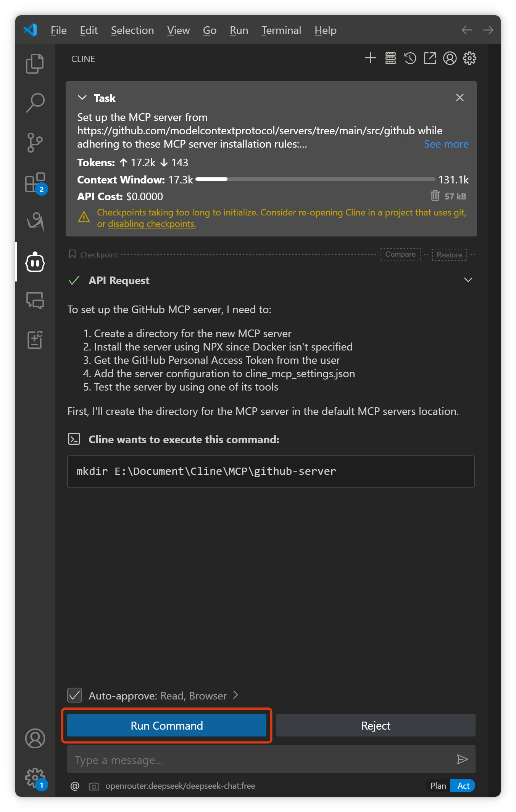Open the Selection menu

point(132,31)
